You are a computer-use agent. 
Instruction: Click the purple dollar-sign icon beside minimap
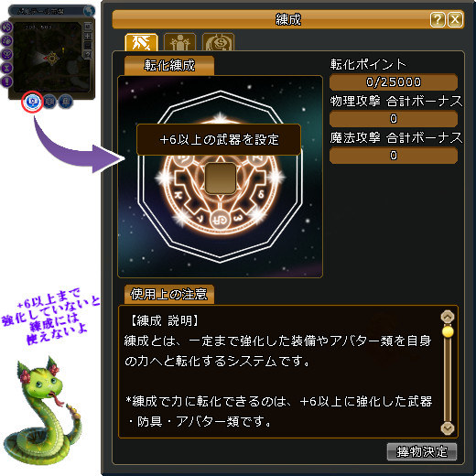click(x=6, y=27)
